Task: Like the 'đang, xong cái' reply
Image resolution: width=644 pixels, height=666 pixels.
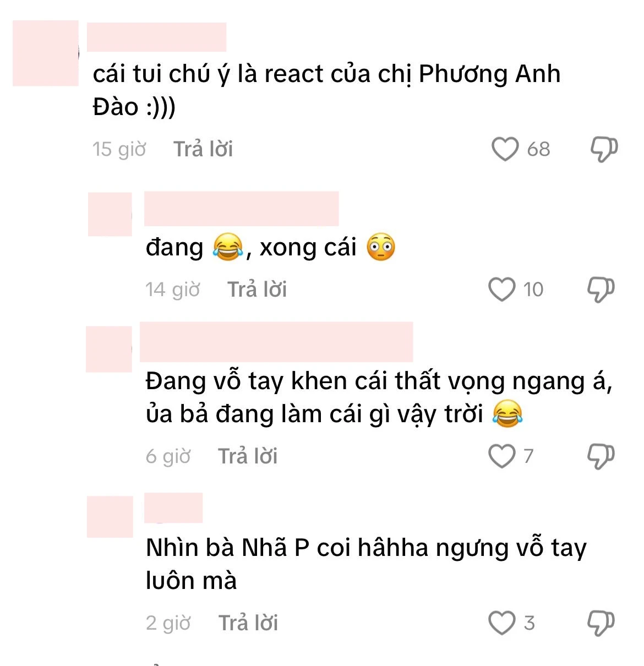Action: [502, 290]
